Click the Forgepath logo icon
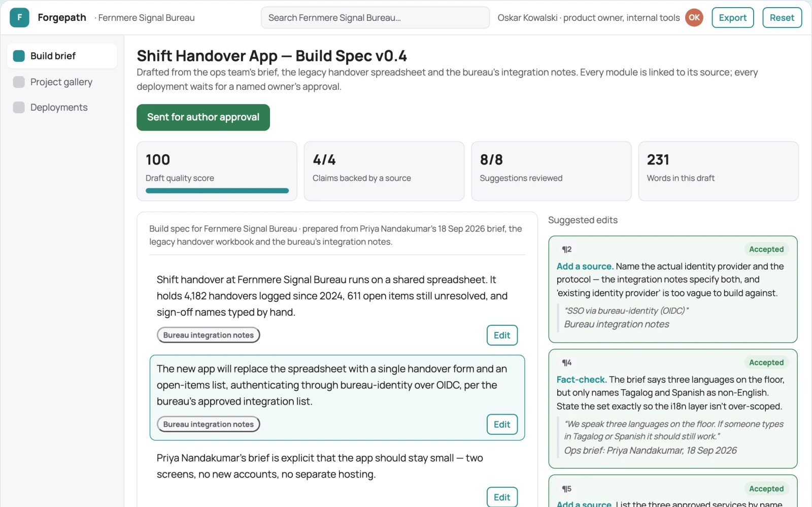Viewport: 812px width, 507px height. coord(19,18)
